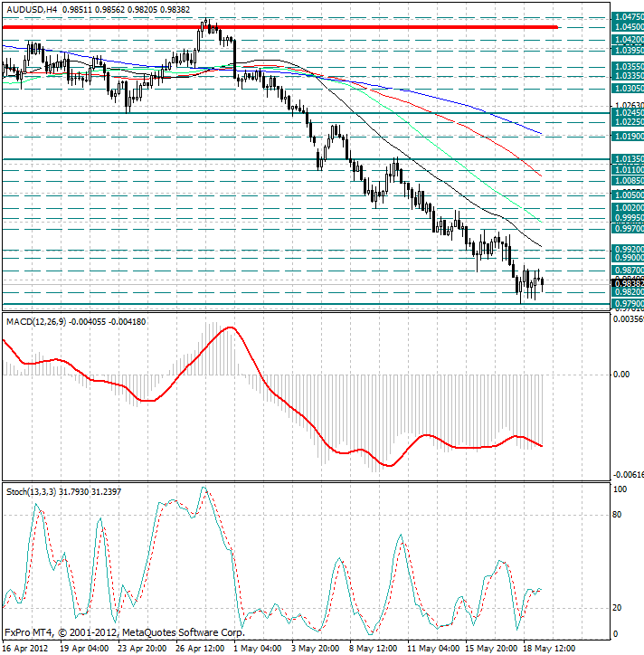This screenshot has width=644, height=655.
Task: Click the 1.0245 price level label
Action: tap(628, 113)
